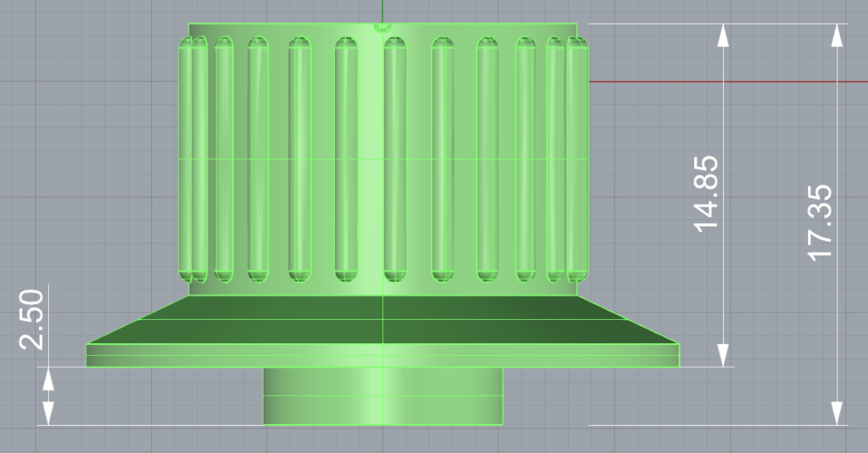The image size is (868, 453).
Task: Select the green knob cap model
Action: [383, 224]
